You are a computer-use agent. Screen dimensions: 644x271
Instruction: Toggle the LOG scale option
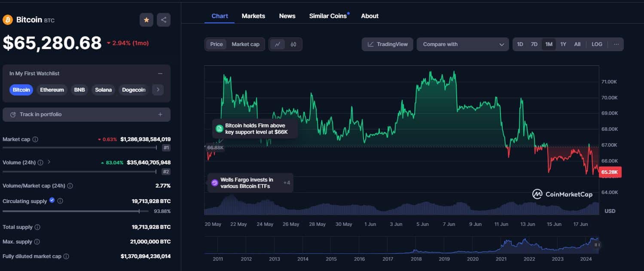[597, 44]
